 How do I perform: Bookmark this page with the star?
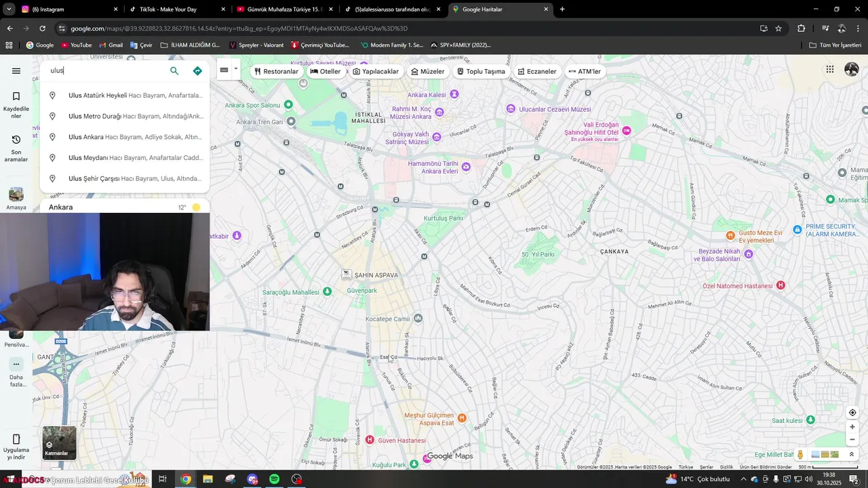click(778, 28)
